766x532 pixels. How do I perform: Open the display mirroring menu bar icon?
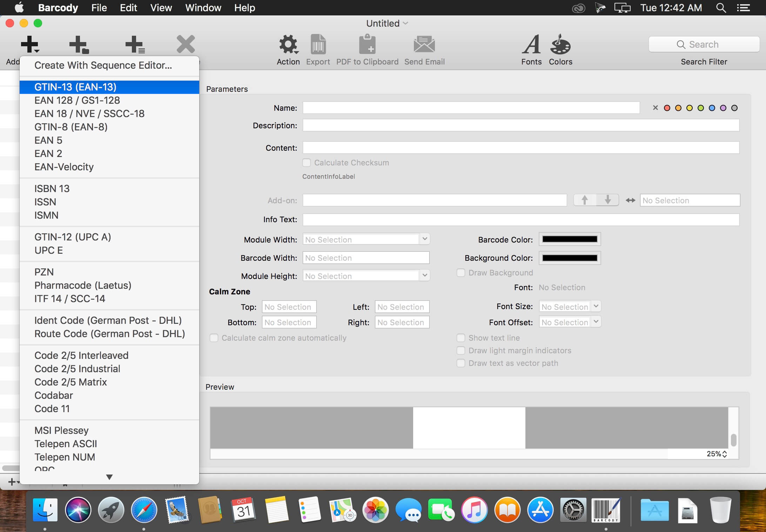(x=622, y=8)
